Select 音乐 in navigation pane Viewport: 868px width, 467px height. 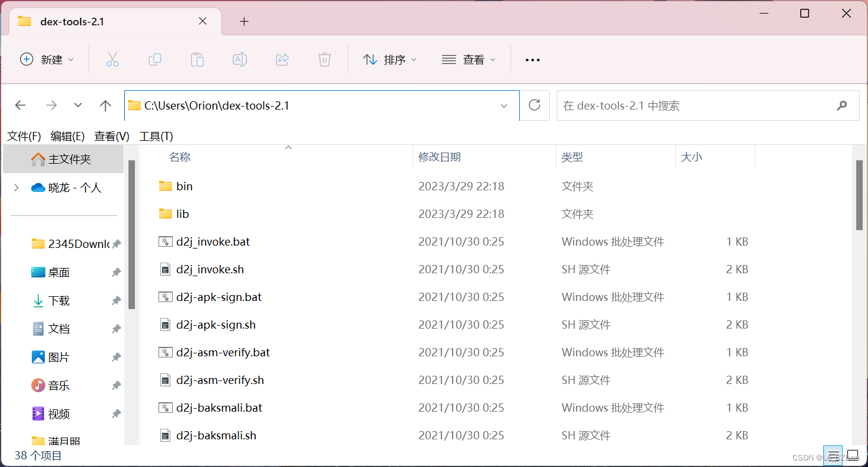click(x=51, y=385)
